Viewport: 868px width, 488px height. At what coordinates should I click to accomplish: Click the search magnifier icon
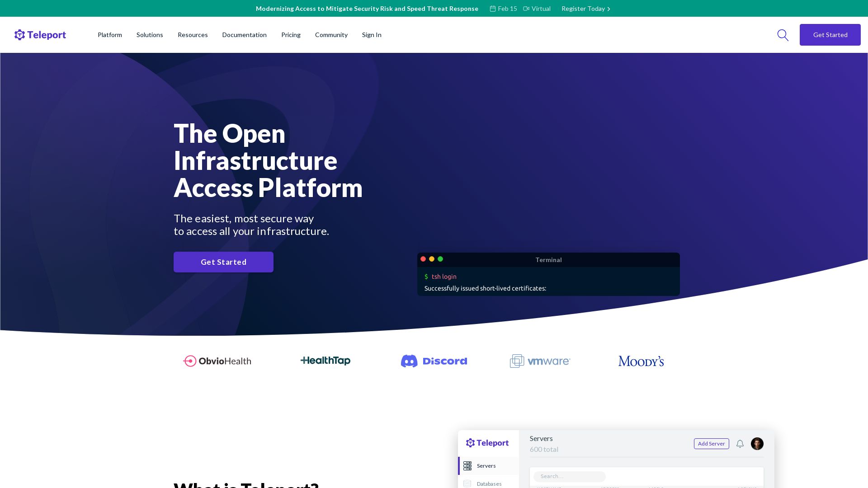point(783,35)
